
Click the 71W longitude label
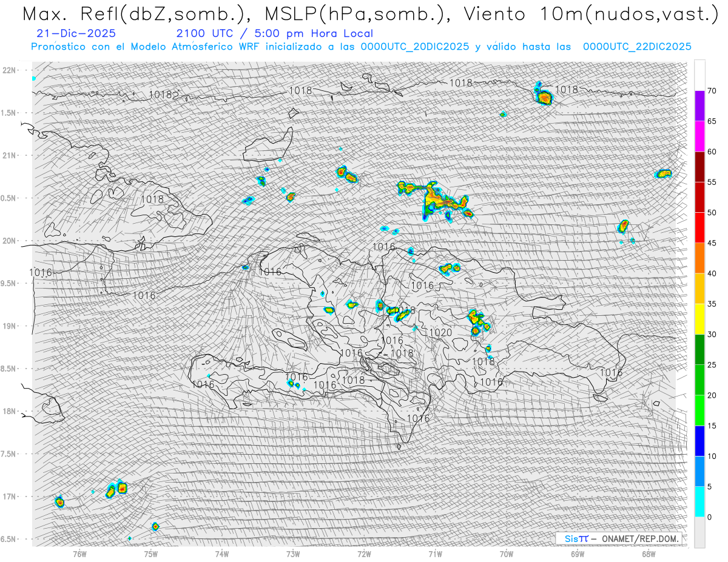(x=435, y=554)
